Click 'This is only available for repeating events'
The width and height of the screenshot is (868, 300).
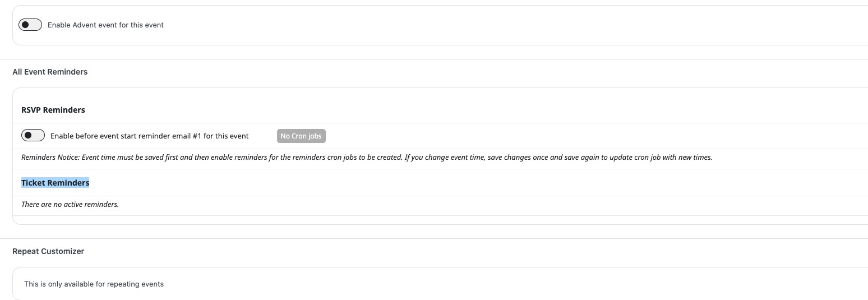[94, 284]
